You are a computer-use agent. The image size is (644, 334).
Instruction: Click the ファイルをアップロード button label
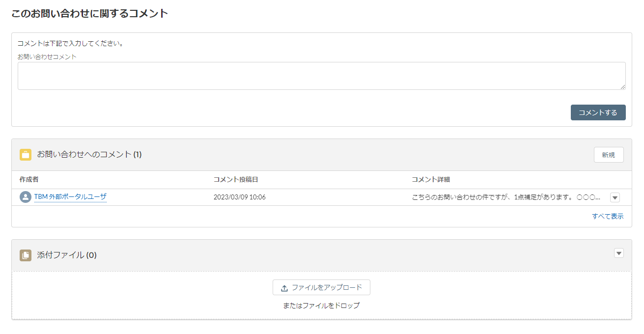click(x=327, y=287)
